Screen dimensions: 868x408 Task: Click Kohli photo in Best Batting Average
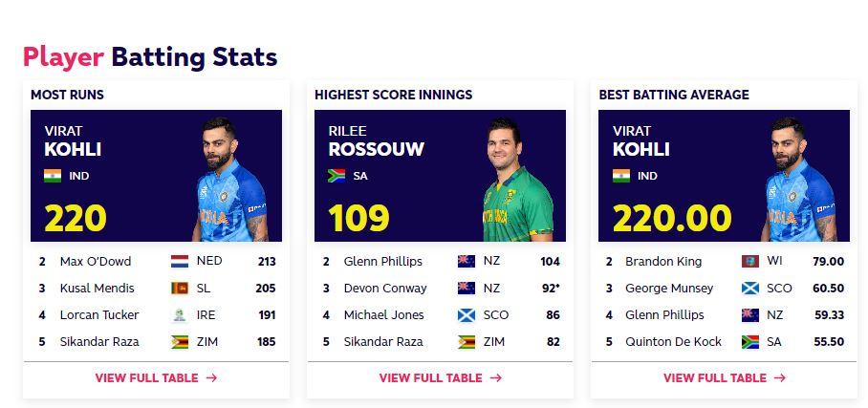[801, 182]
